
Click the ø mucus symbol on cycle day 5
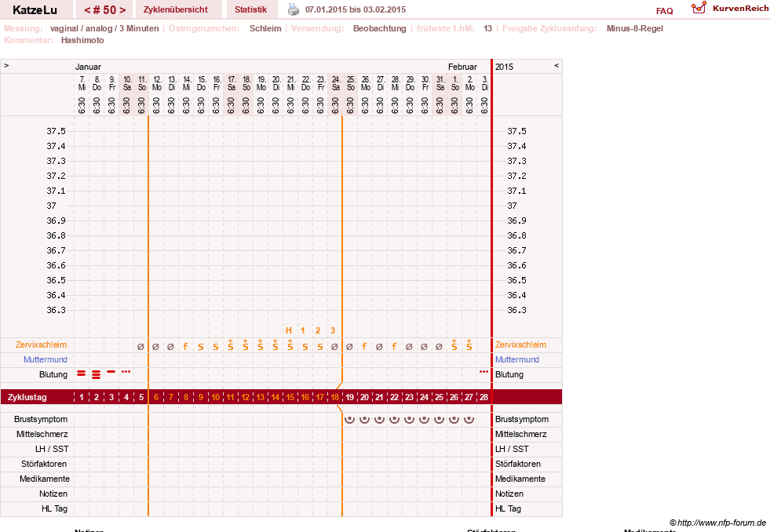pos(141,347)
